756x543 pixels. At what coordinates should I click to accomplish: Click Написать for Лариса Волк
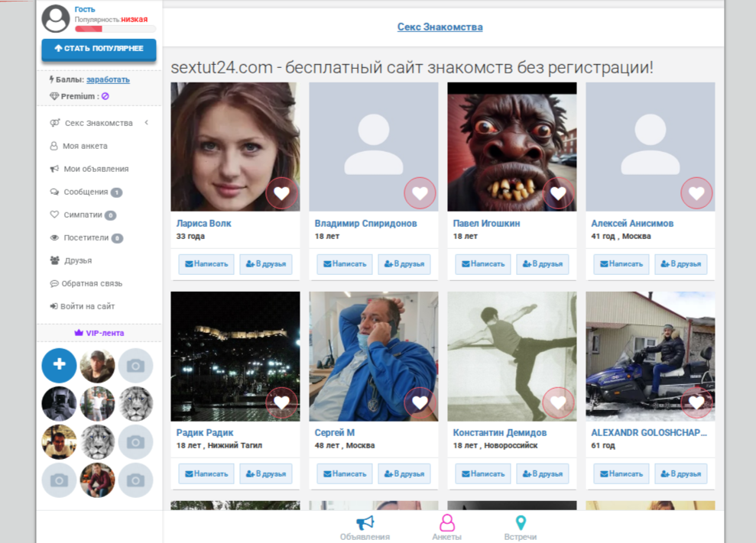tap(206, 264)
